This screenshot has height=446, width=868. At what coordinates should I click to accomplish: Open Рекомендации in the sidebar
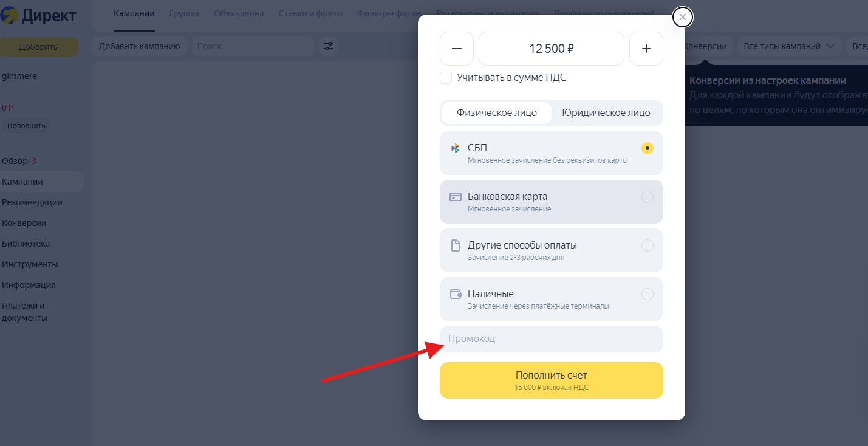[32, 202]
